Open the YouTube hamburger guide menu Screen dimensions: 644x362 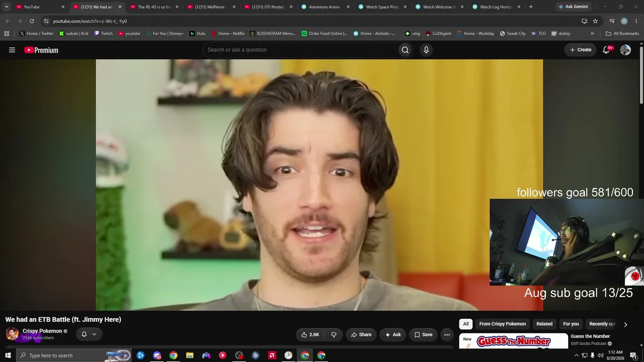(12, 50)
